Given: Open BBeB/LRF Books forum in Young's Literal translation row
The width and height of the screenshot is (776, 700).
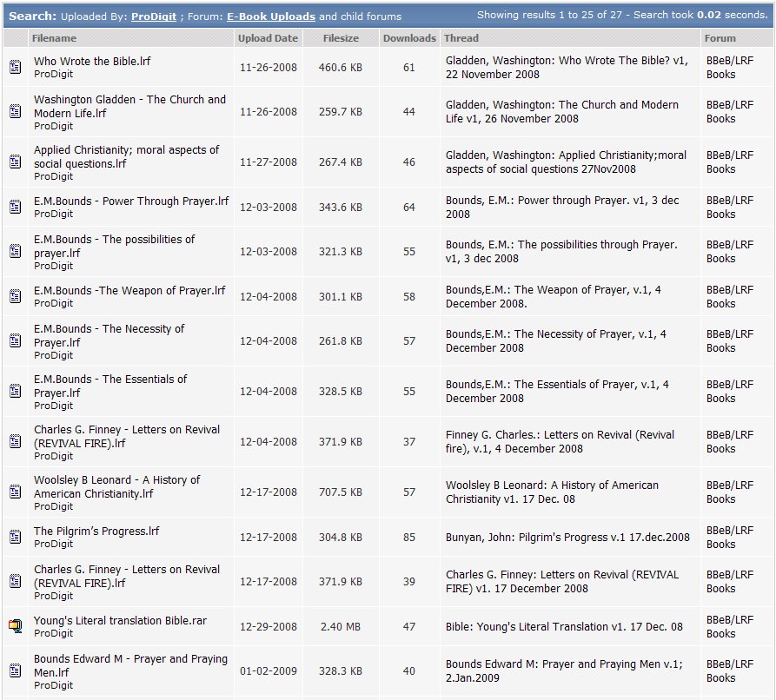Looking at the screenshot, I should [x=730, y=627].
